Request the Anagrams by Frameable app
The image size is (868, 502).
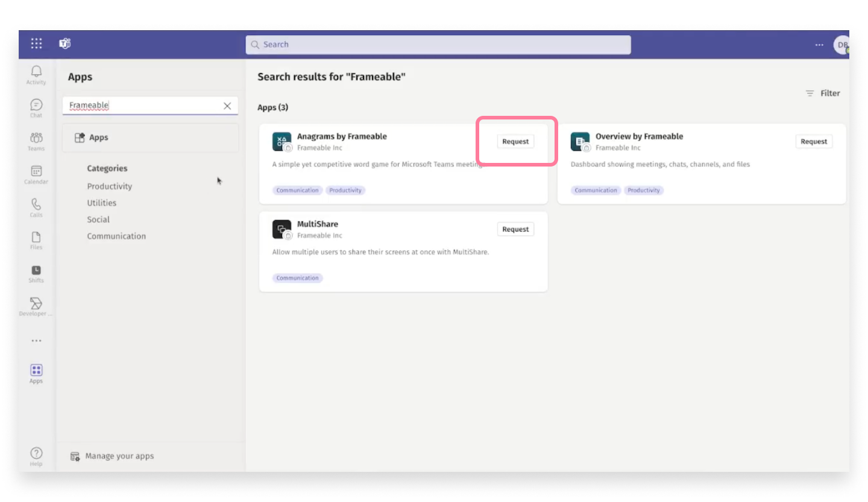pos(515,141)
